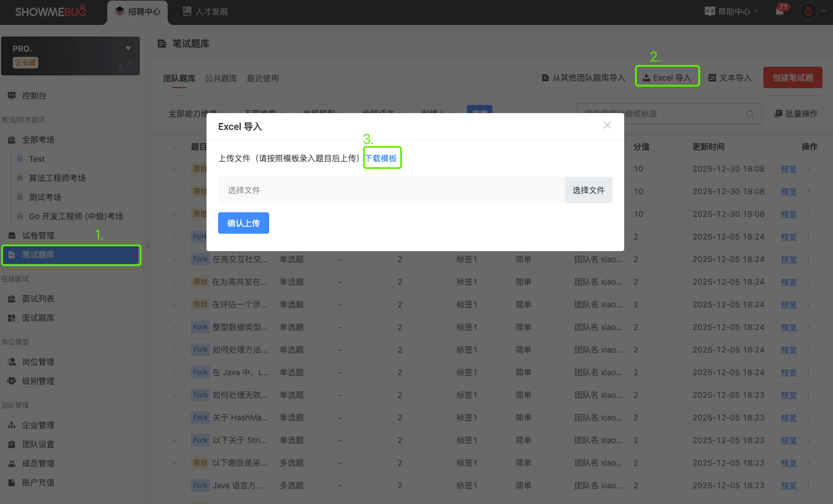Switch to the 人才发展 top tab
Screen dimensions: 833x504
click(x=205, y=12)
